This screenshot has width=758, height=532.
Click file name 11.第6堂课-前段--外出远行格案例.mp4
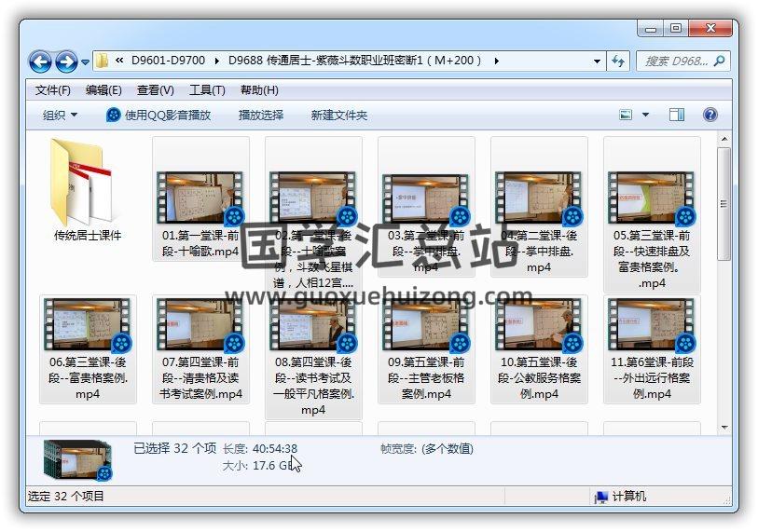tap(652, 378)
